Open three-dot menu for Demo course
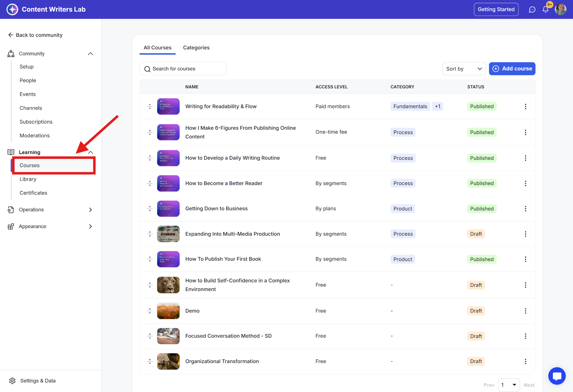Image resolution: width=573 pixels, height=392 pixels. pyautogui.click(x=525, y=311)
